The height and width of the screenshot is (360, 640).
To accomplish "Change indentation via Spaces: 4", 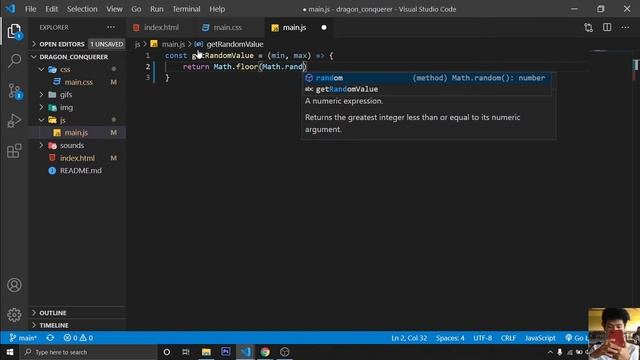I will pyautogui.click(x=450, y=338).
